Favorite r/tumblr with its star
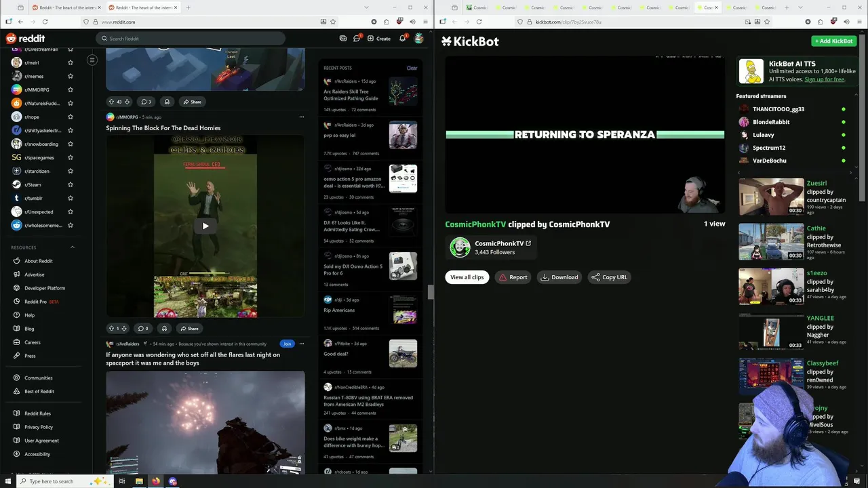The height and width of the screenshot is (488, 868). point(71,198)
